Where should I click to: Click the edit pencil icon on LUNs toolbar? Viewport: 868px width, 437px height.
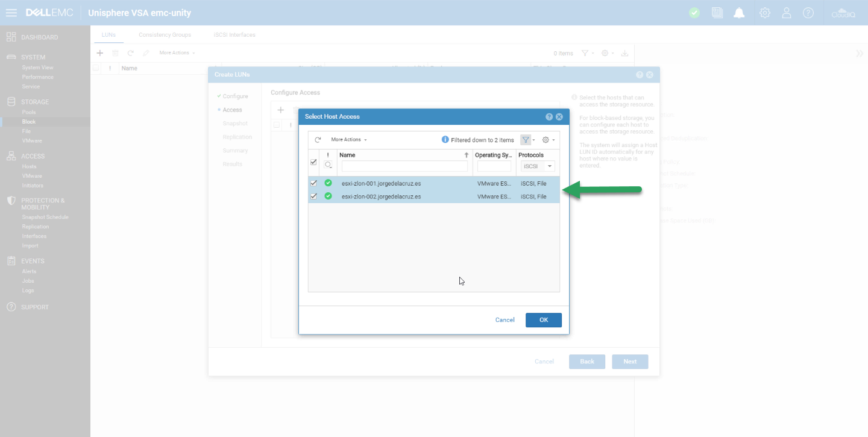(146, 53)
